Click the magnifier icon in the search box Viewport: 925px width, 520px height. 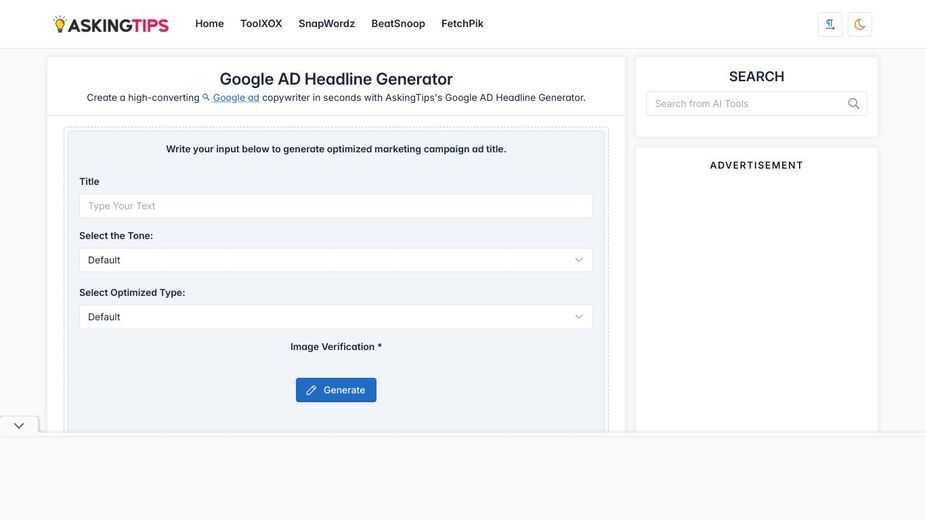tap(854, 103)
